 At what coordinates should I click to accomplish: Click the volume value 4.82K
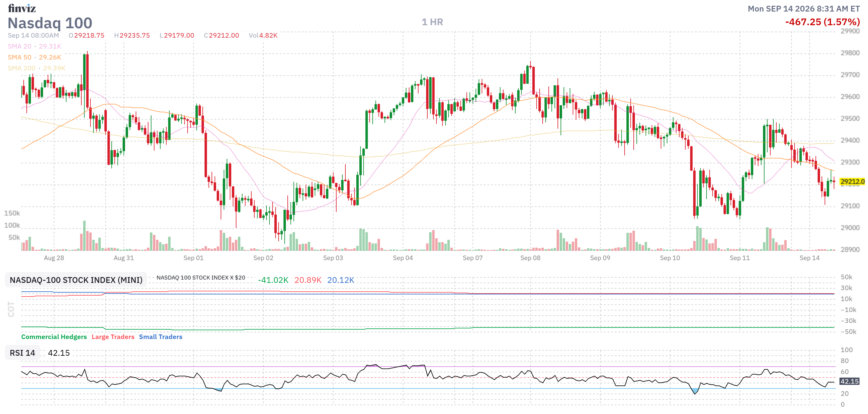click(x=268, y=36)
